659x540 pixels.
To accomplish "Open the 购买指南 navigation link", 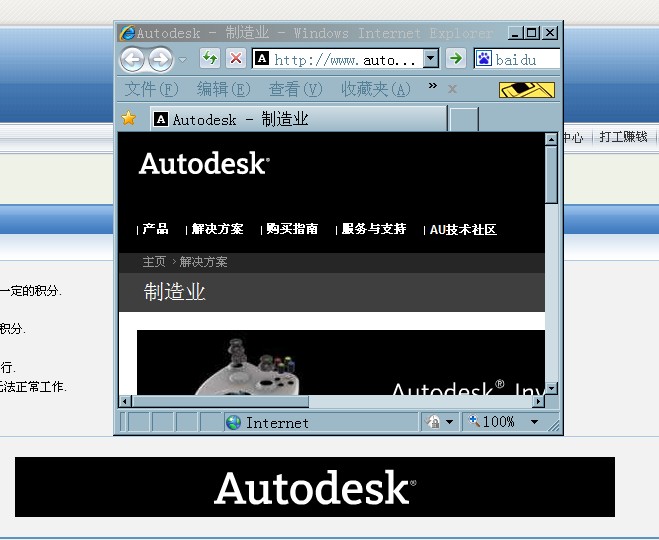I will (x=292, y=229).
